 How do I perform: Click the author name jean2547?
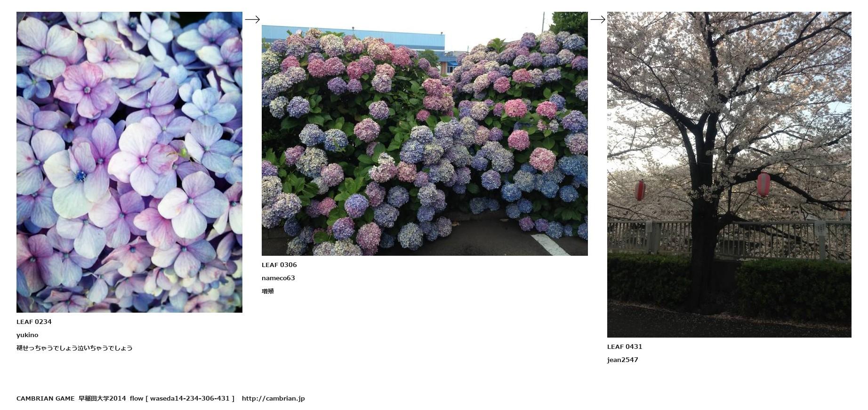click(623, 360)
